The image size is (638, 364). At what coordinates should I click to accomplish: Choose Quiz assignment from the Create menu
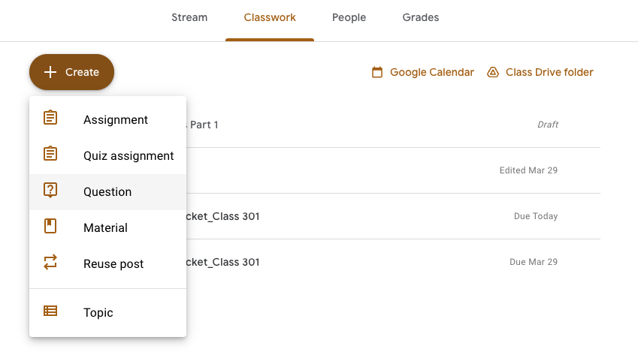[x=129, y=156]
